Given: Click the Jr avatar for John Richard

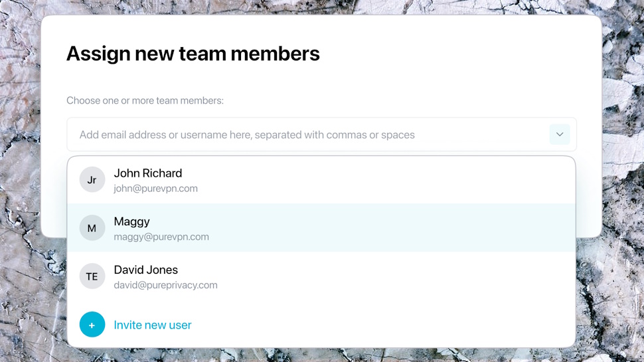Looking at the screenshot, I should (92, 179).
